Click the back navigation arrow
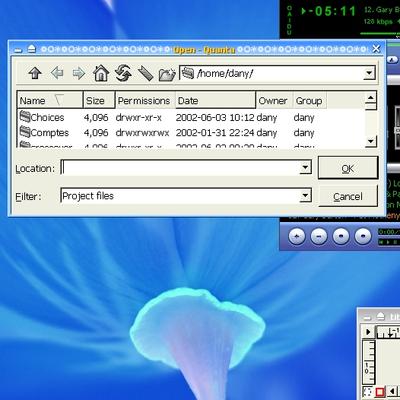Screen dimensions: 400x400 [x=57, y=73]
